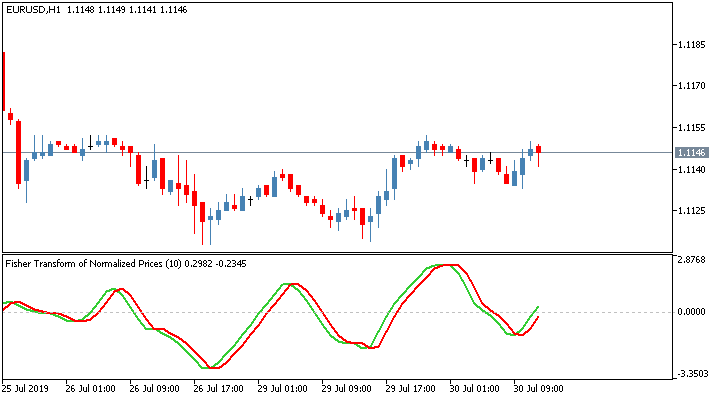Viewport: 720px width, 400px height.
Task: Click the 29 Jul 17:00 time label
Action: 411,389
